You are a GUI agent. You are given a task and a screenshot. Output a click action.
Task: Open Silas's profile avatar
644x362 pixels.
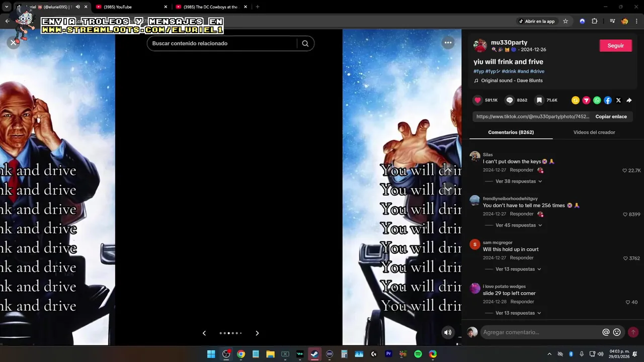[475, 156]
